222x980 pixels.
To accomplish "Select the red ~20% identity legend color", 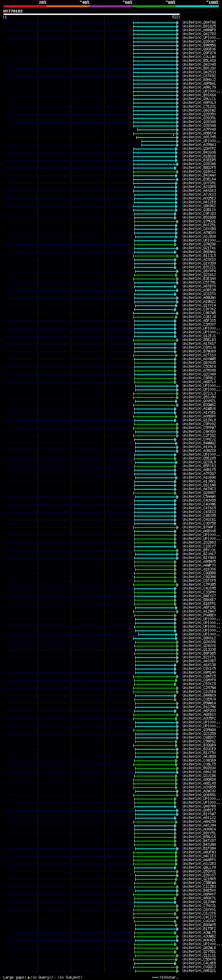I will (x=25, y=6).
